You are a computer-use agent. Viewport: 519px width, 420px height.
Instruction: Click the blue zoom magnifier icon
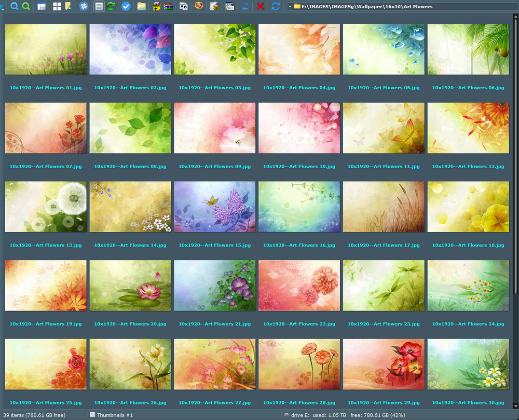coord(14,7)
